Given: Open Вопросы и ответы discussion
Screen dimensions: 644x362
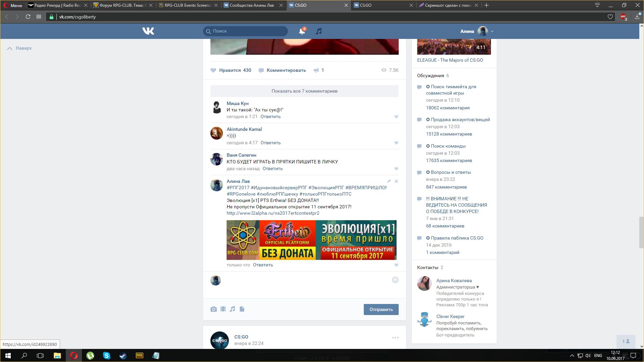Looking at the screenshot, I should point(448,172).
